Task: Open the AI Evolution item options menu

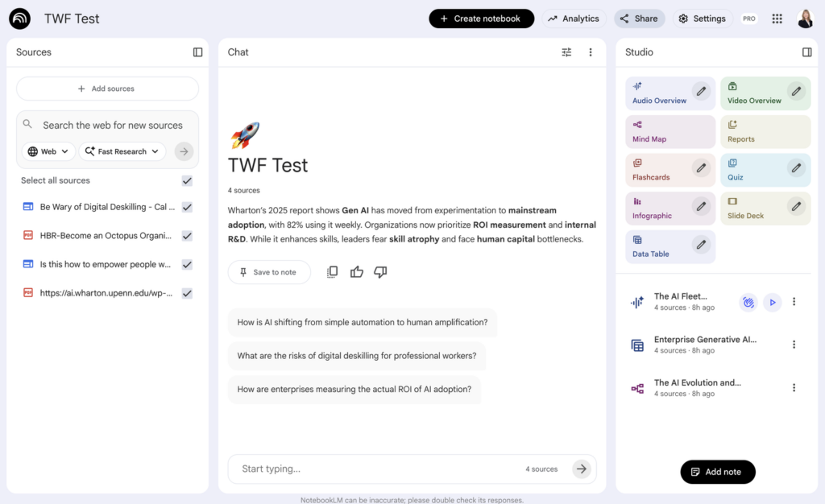Action: pyautogui.click(x=794, y=387)
